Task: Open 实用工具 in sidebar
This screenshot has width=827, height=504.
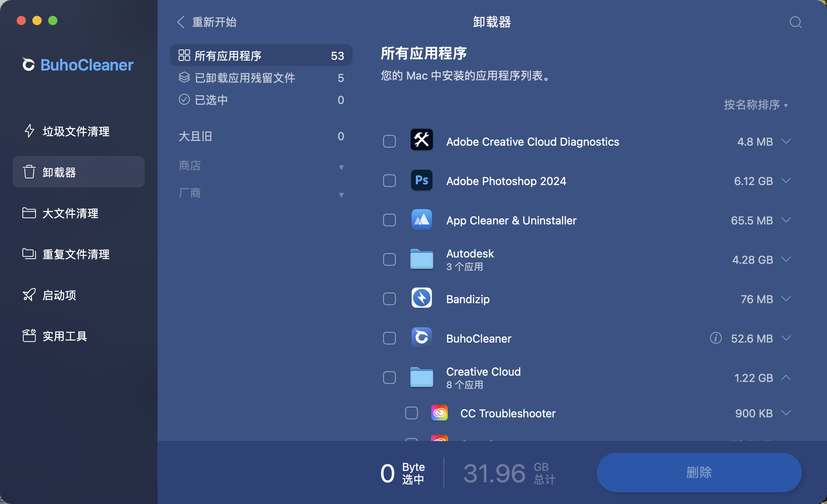Action: pos(79,336)
